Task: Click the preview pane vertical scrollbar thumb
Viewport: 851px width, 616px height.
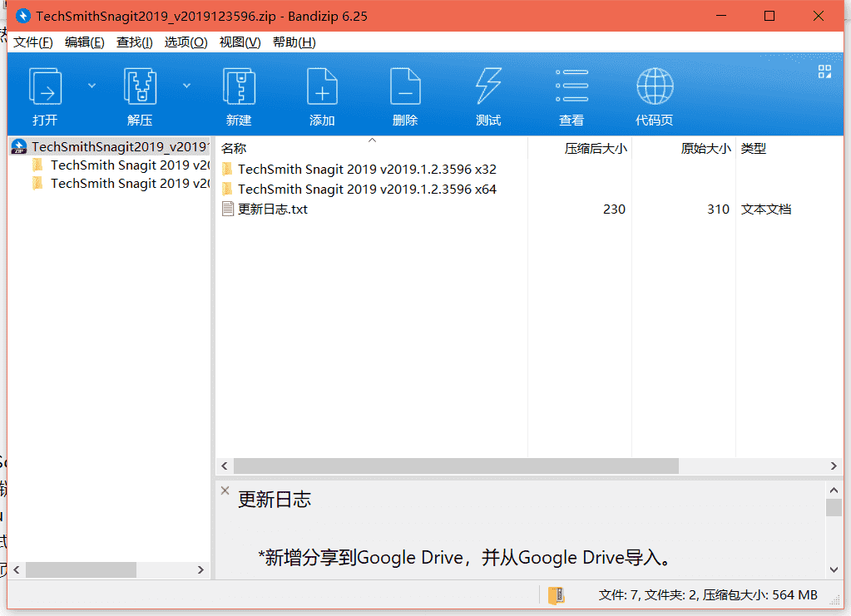Action: point(834,508)
